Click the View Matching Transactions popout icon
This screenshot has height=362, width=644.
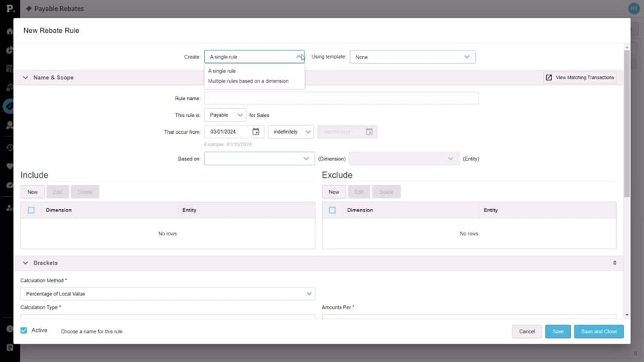click(x=548, y=78)
